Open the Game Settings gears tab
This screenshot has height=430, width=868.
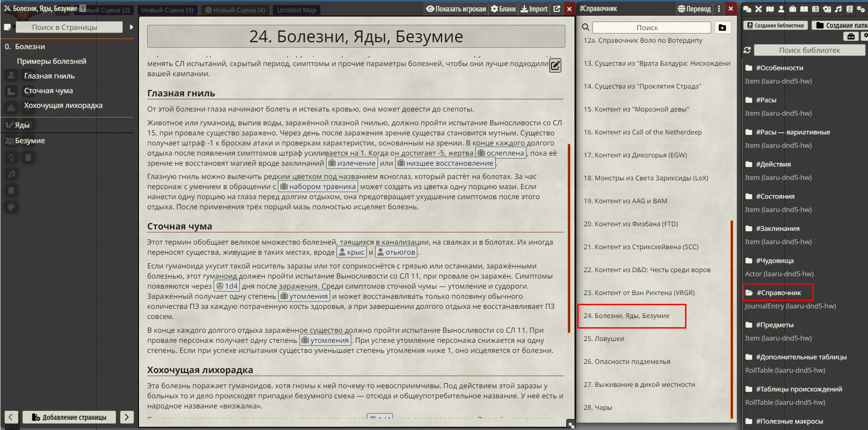click(x=861, y=9)
